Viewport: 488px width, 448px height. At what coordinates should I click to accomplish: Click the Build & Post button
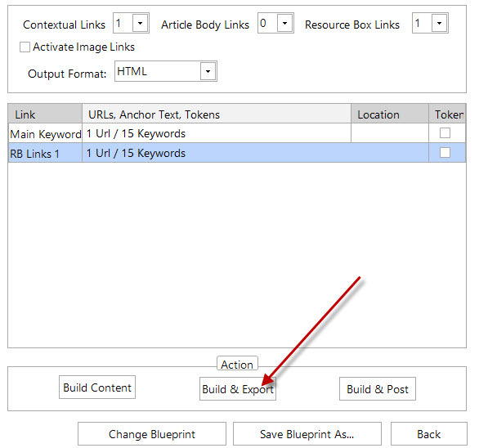[378, 389]
